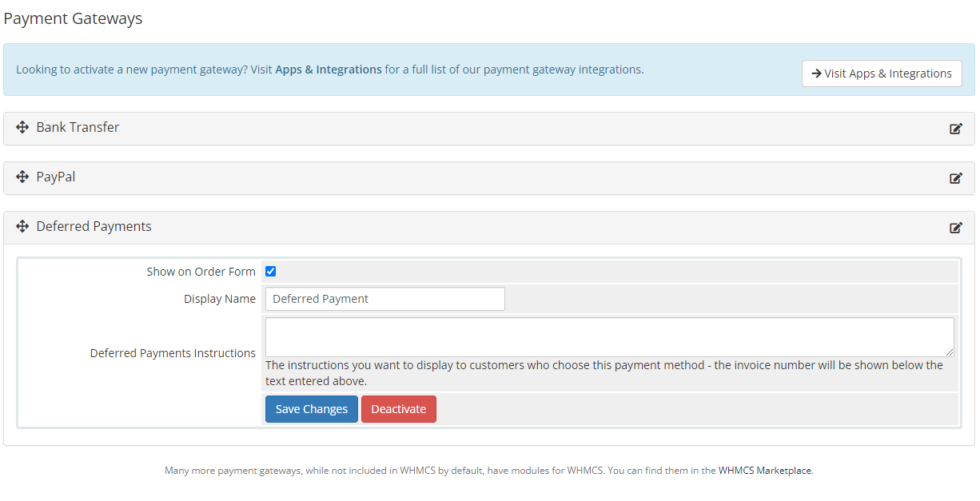Expand the PayPal gateway heading
The image size is (980, 501).
pyautogui.click(x=56, y=177)
